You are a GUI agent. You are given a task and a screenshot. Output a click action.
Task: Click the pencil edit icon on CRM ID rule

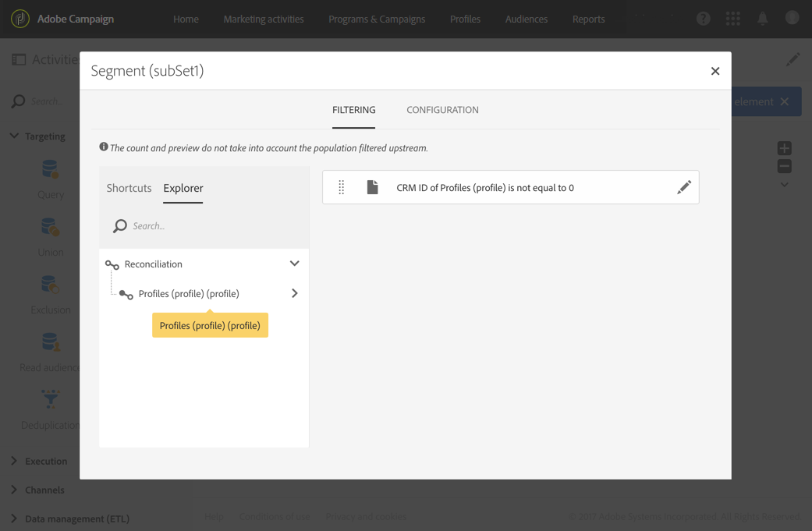(x=683, y=187)
